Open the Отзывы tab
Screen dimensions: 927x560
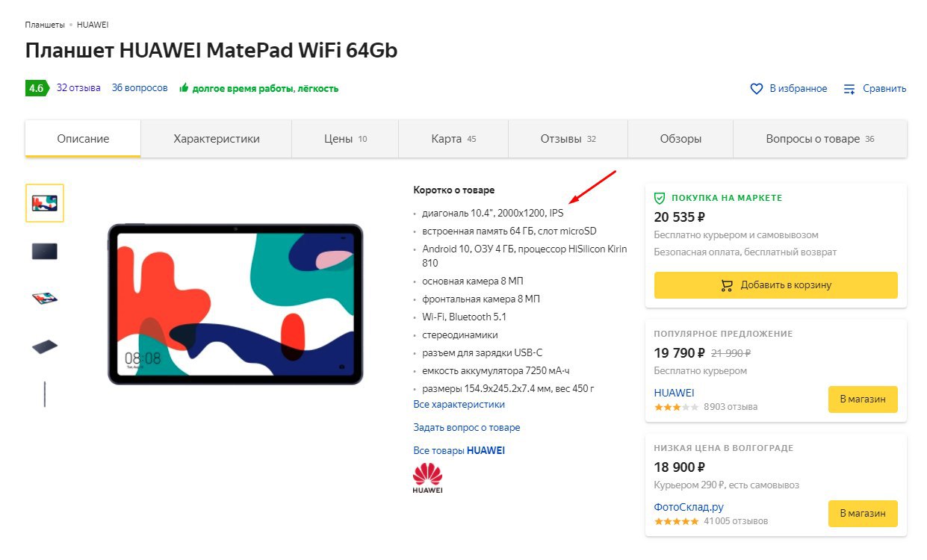(x=568, y=139)
